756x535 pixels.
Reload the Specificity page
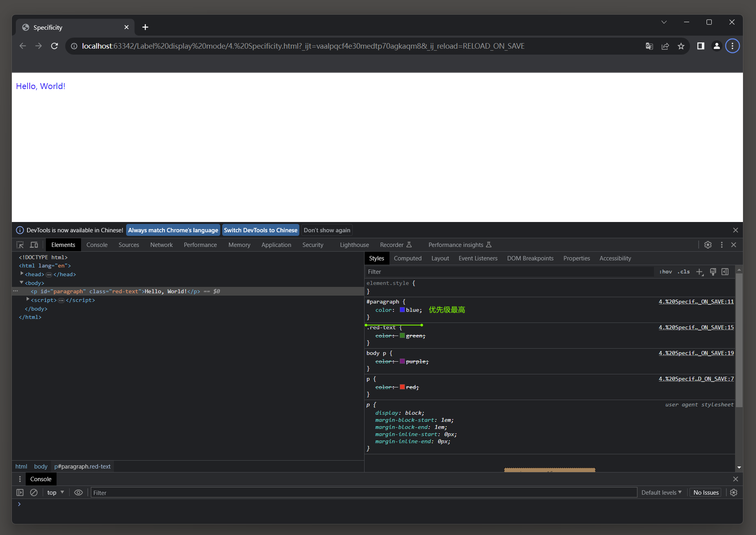click(55, 46)
